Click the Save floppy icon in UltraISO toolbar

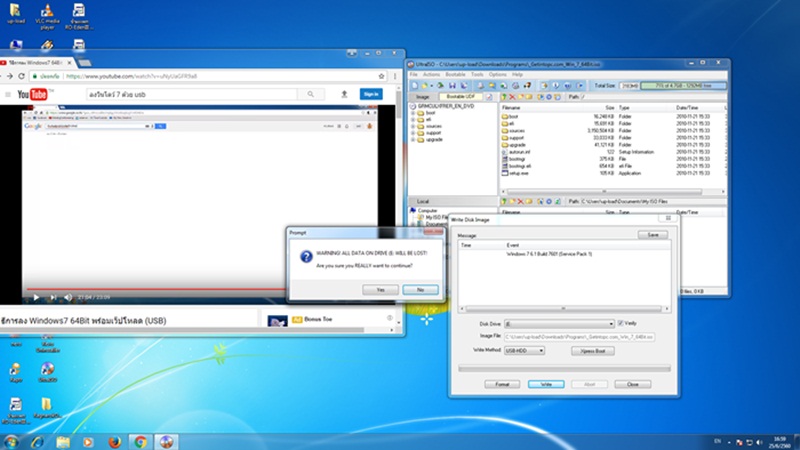click(x=452, y=86)
